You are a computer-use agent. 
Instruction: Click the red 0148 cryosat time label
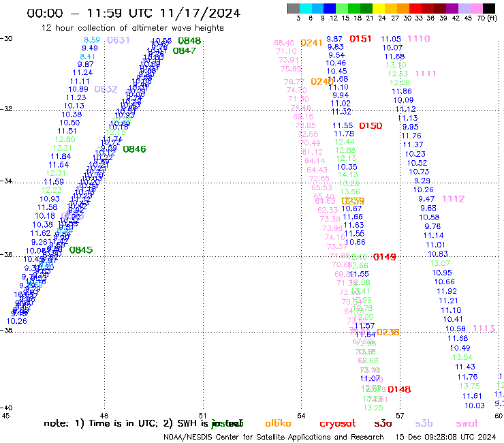click(x=399, y=390)
